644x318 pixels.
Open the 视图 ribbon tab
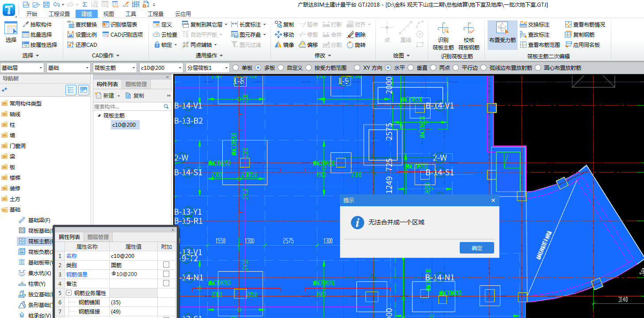[109, 14]
